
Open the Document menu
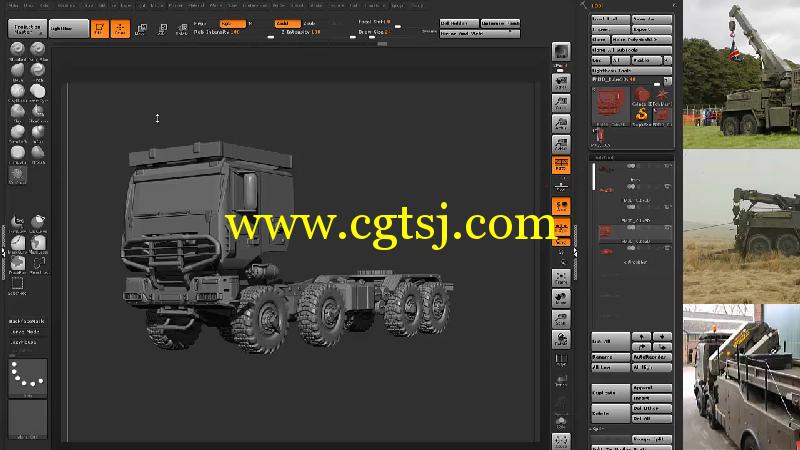coord(66,5)
